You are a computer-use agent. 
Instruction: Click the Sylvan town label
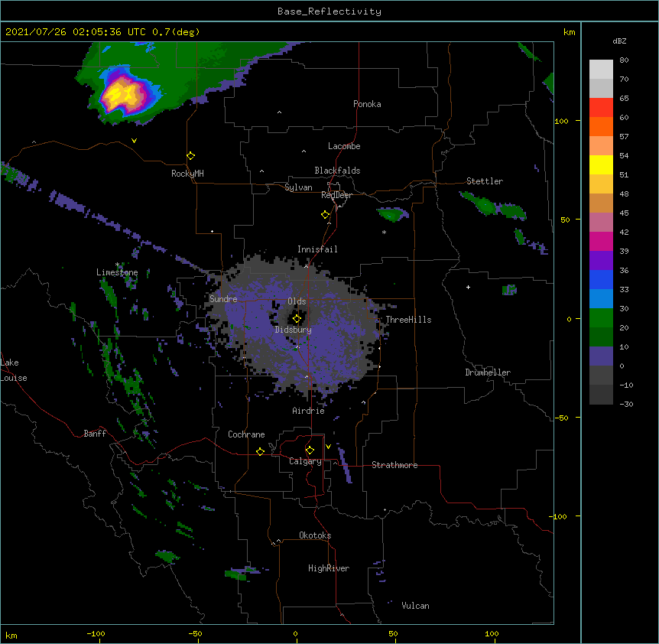coord(298,187)
